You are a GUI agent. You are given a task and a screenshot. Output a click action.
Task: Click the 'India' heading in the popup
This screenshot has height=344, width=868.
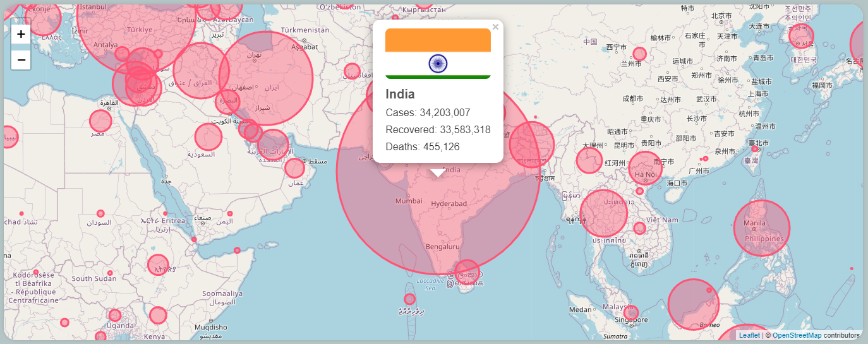click(x=400, y=94)
